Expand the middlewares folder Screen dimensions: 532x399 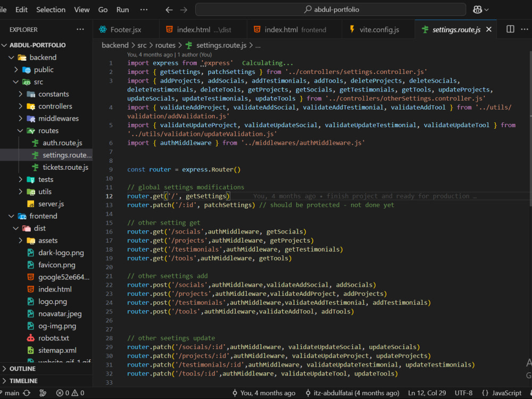pos(59,119)
